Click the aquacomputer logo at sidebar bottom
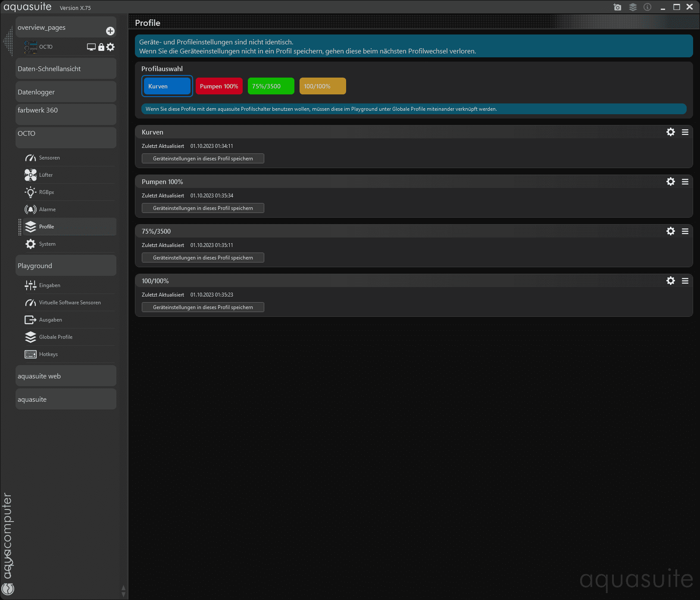The height and width of the screenshot is (600, 700). pos(8,589)
